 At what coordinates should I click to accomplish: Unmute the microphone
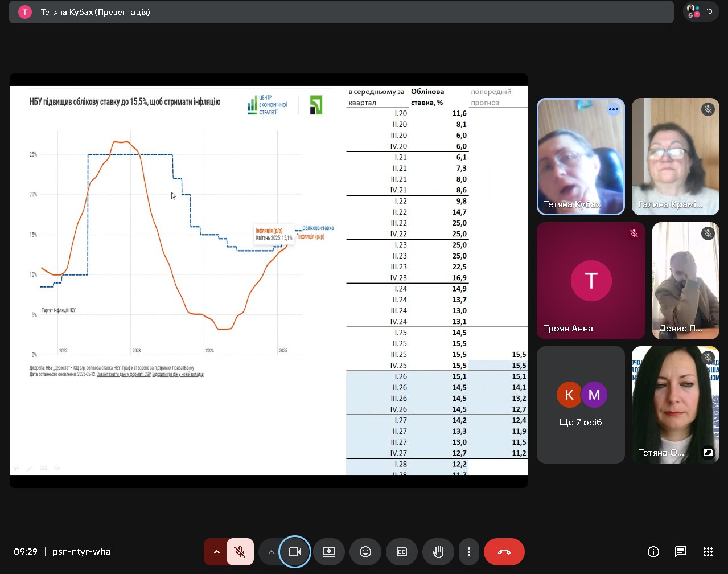tap(240, 552)
